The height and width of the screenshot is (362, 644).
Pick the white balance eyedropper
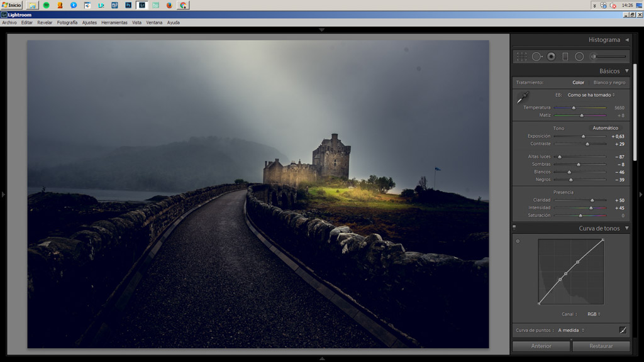click(523, 97)
